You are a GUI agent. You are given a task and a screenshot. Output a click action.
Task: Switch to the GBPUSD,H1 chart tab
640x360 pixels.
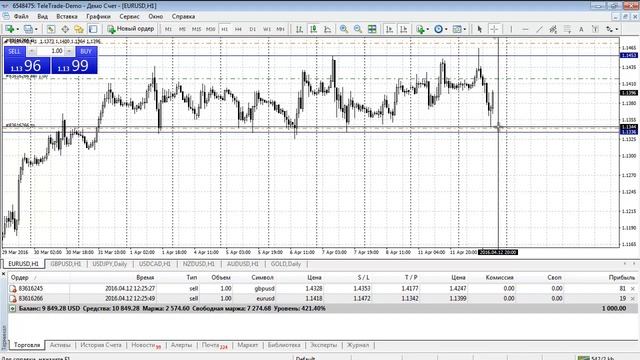66,264
